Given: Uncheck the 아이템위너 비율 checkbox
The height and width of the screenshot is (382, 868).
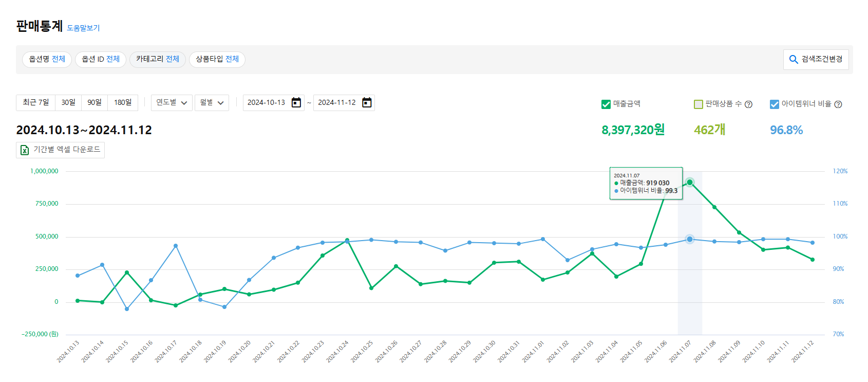Looking at the screenshot, I should (775, 104).
